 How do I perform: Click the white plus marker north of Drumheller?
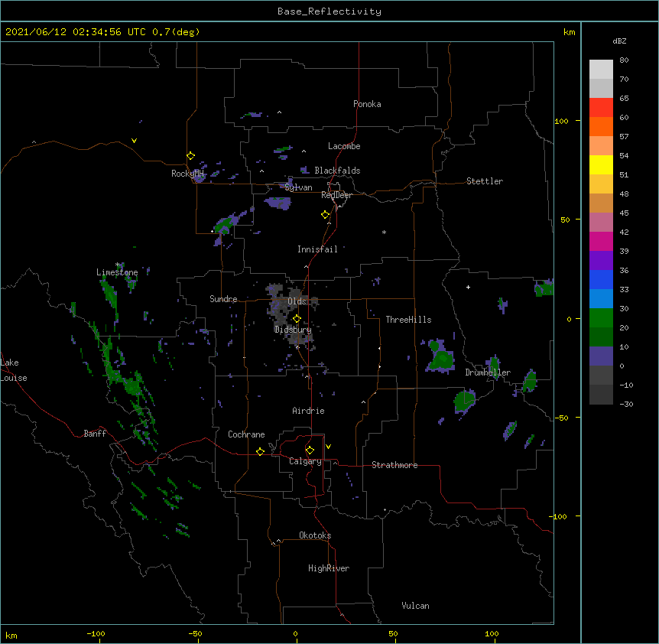(x=468, y=287)
